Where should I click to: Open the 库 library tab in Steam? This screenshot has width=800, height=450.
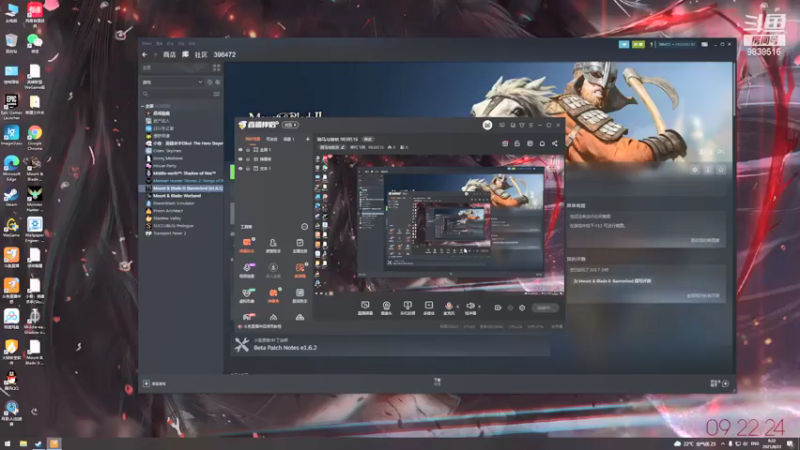[x=185, y=55]
